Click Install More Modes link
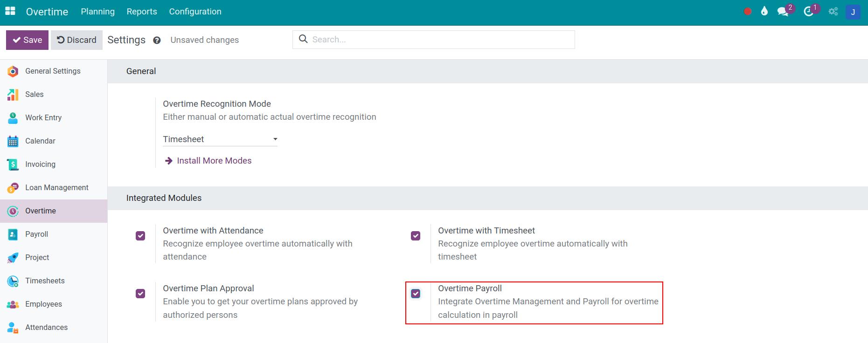The height and width of the screenshot is (343, 868). point(214,161)
